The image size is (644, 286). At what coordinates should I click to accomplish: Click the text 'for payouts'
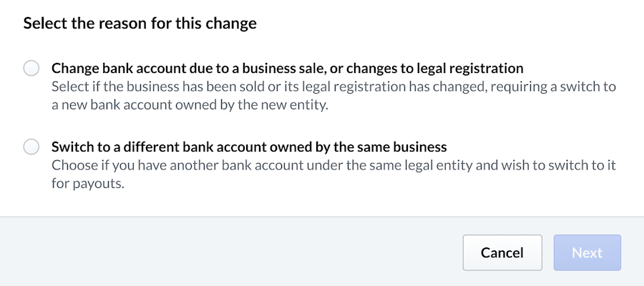coord(85,183)
